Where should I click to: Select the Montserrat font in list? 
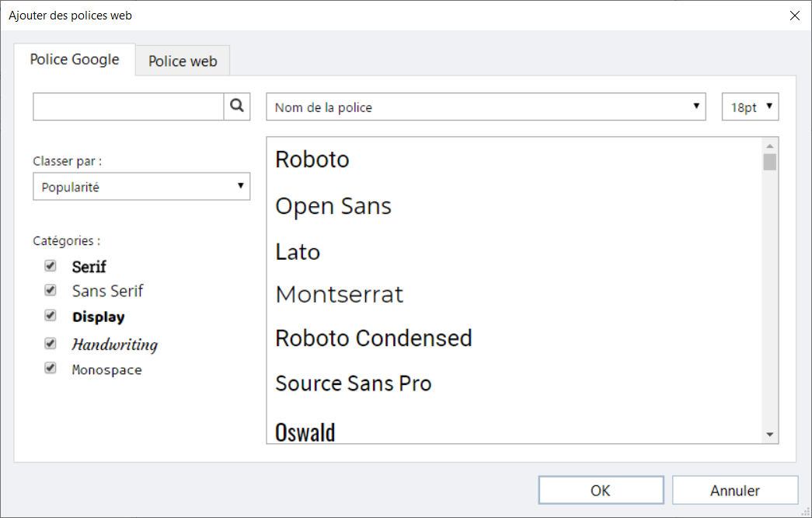coord(340,295)
